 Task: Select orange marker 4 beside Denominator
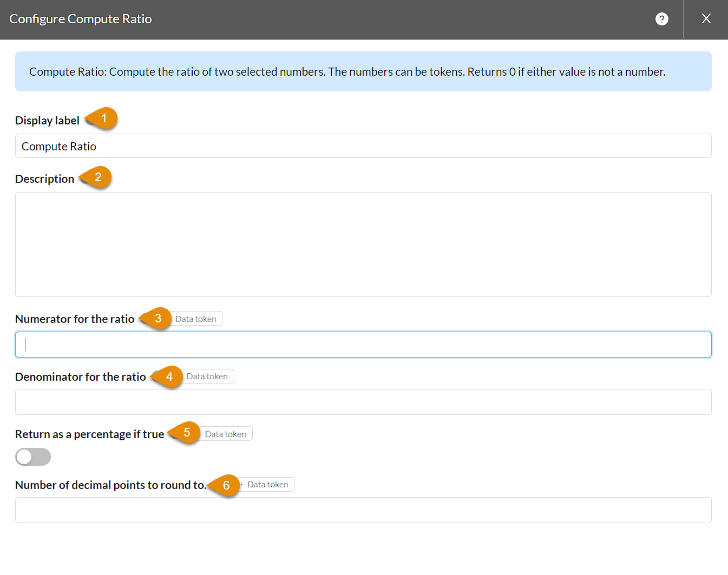pyautogui.click(x=168, y=376)
